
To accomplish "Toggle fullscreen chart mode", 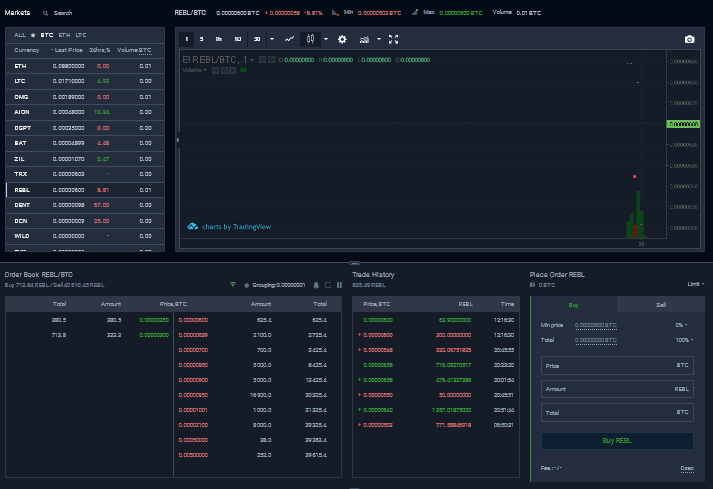I will [393, 40].
